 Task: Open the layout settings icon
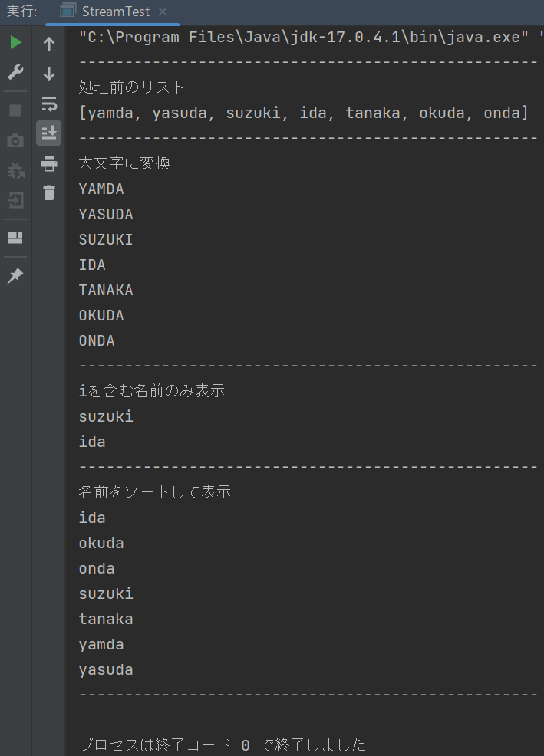point(15,238)
